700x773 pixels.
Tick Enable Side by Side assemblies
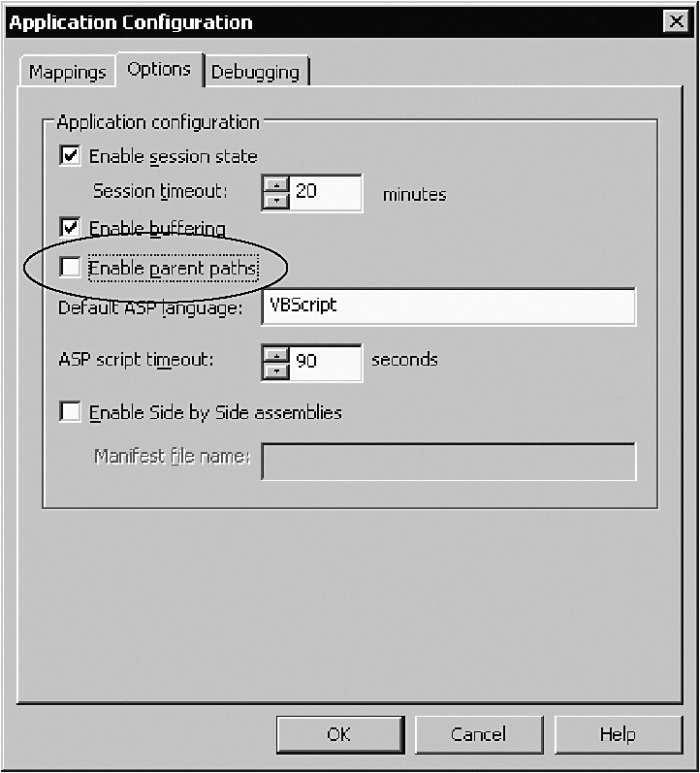click(x=70, y=412)
